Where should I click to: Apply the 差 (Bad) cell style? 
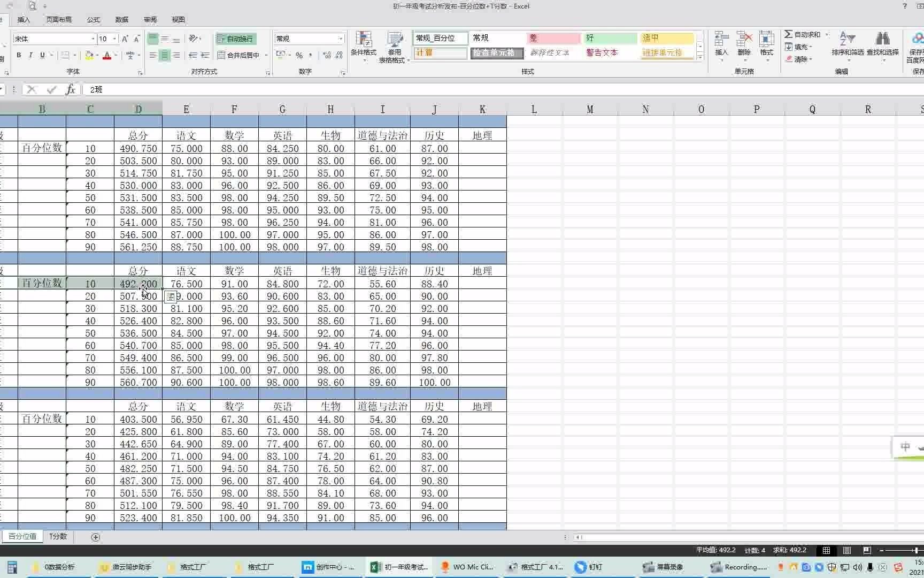click(x=553, y=38)
